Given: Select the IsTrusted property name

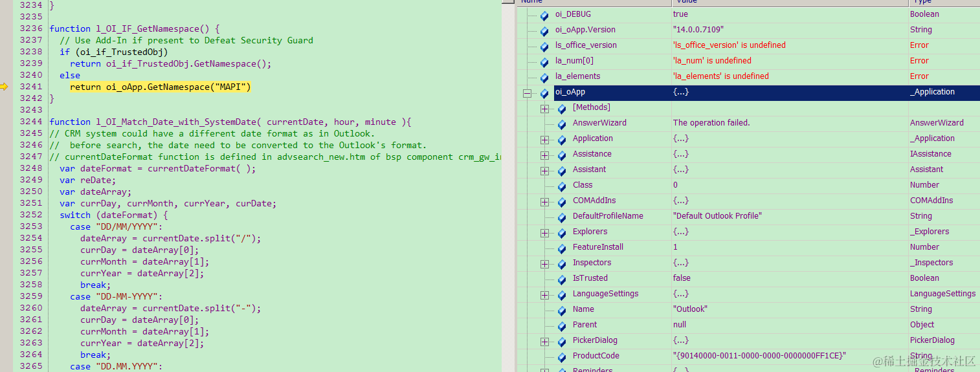Looking at the screenshot, I should pos(590,278).
